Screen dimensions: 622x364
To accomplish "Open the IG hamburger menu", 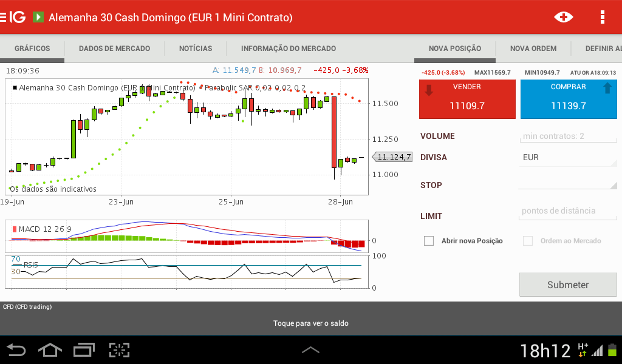I will point(3,17).
